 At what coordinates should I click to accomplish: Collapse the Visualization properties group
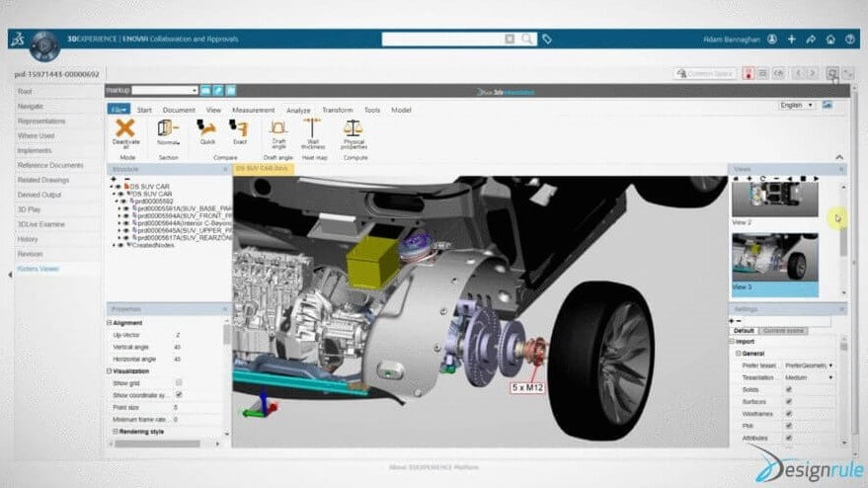[109, 371]
